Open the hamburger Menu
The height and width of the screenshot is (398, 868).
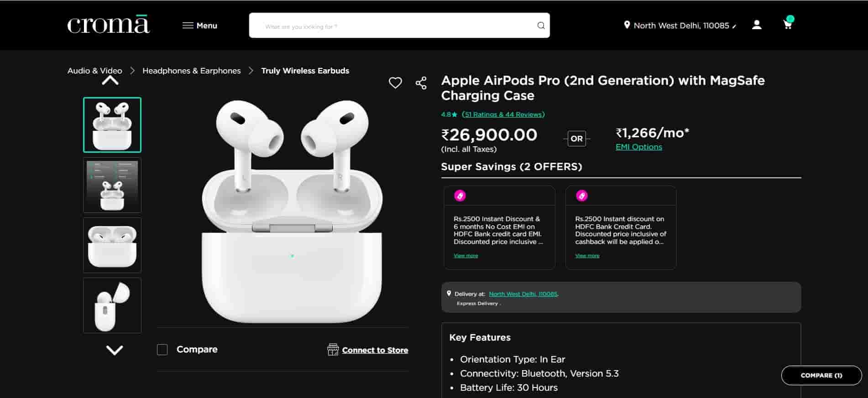[200, 26]
